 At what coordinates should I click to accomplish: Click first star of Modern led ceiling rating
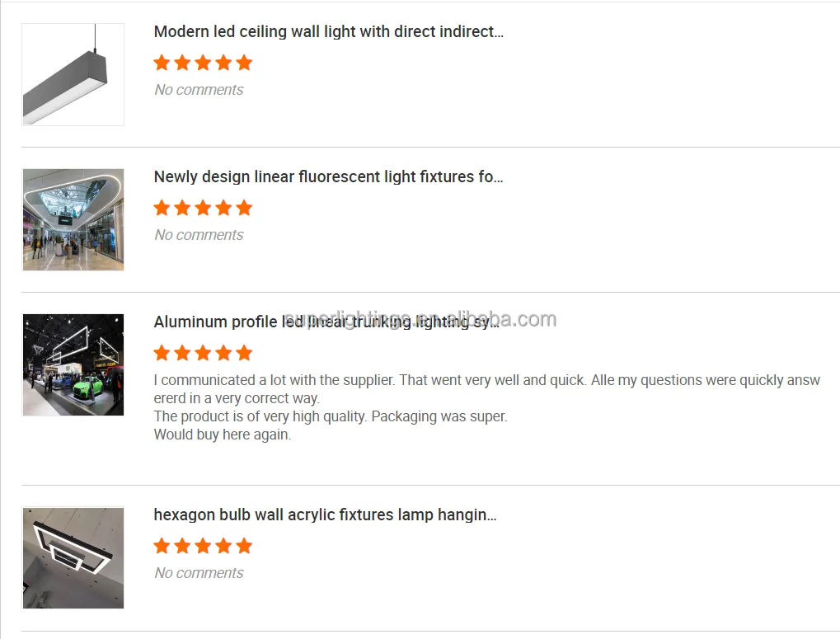[x=162, y=63]
